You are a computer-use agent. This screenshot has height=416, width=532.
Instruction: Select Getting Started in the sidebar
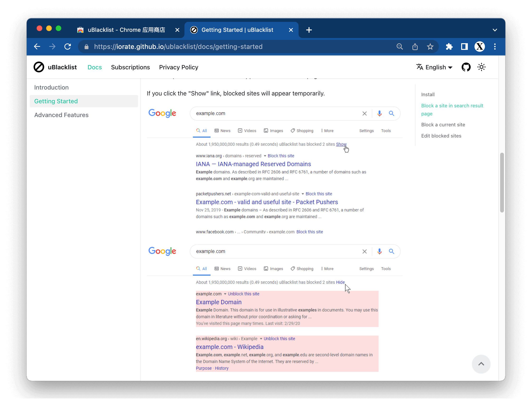(x=84, y=101)
